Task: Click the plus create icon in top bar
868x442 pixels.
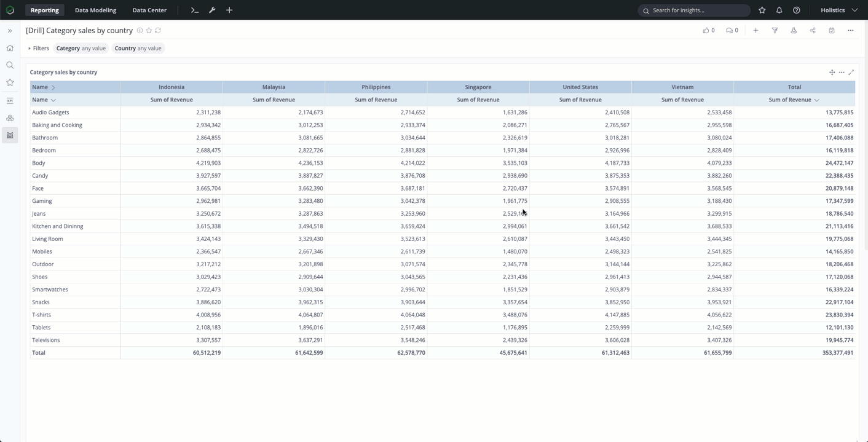Action: (229, 10)
